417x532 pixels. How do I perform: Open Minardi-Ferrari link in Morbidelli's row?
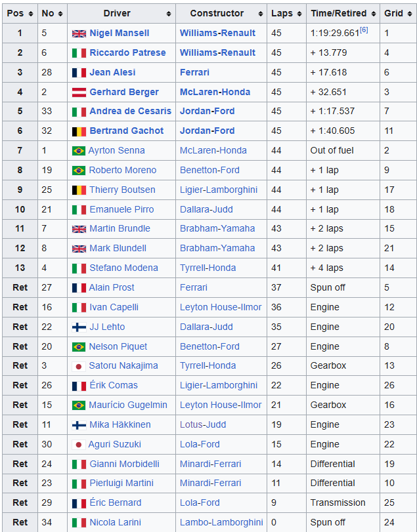point(211,464)
